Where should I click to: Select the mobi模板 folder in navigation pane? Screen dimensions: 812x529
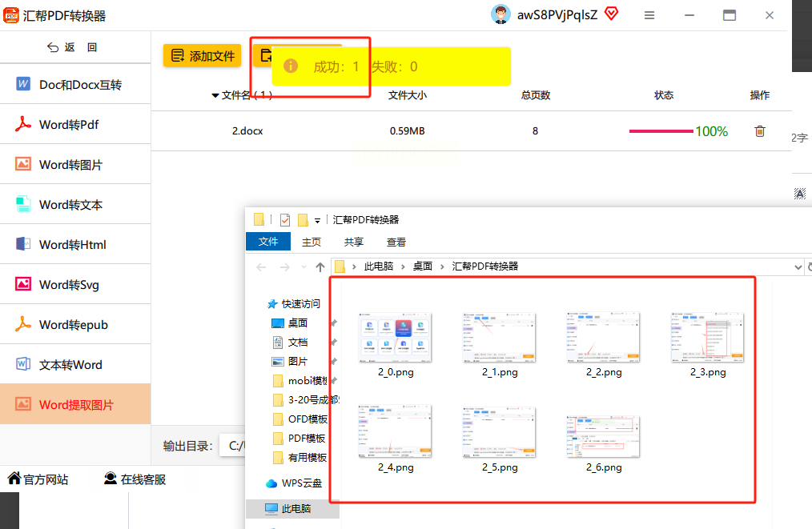click(x=300, y=380)
